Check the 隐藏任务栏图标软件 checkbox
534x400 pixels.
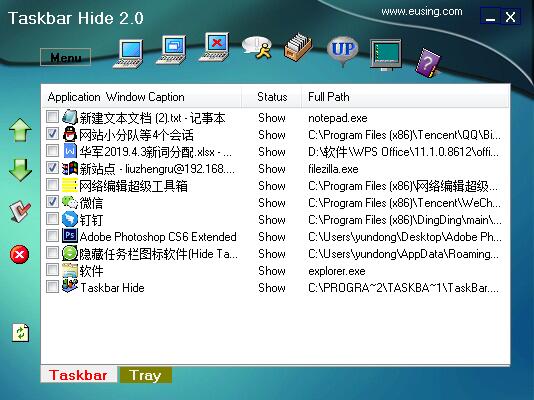pyautogui.click(x=52, y=253)
